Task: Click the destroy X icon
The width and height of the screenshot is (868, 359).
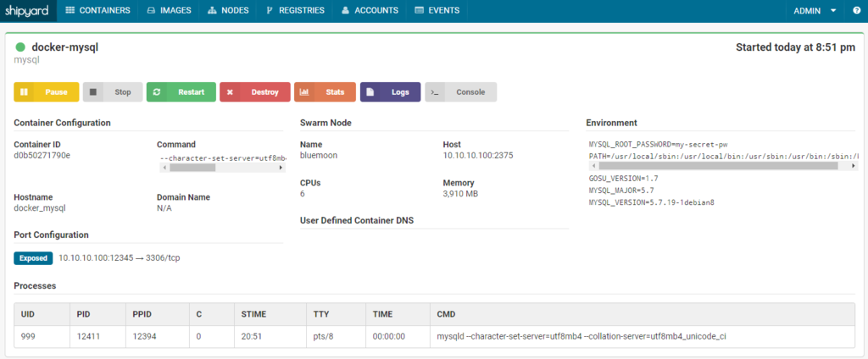Action: tap(230, 92)
